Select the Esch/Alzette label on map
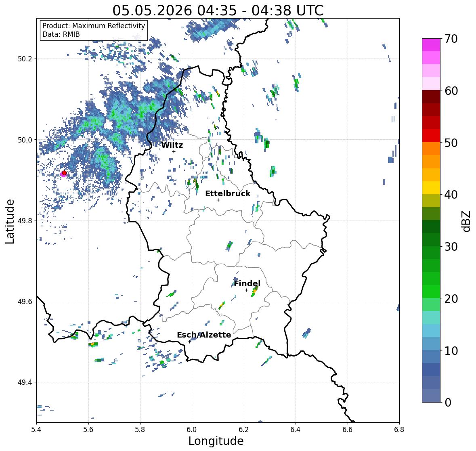 pos(204,335)
